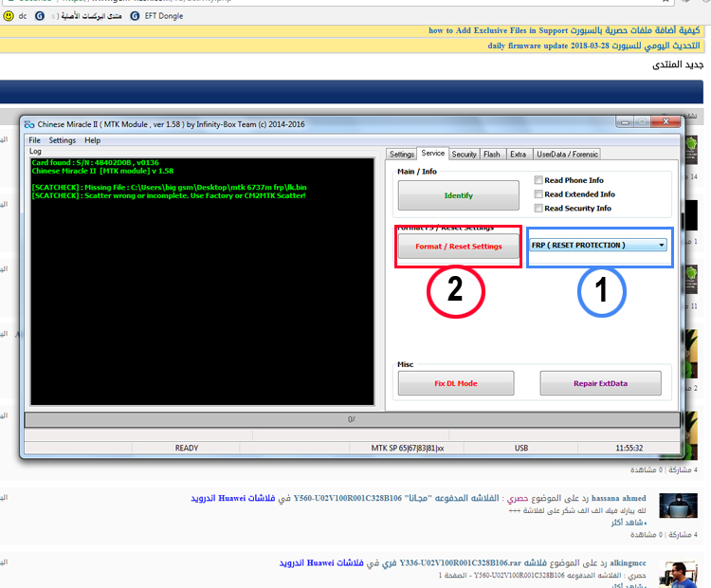Open the Settings menu
The width and height of the screenshot is (711, 588).
click(63, 140)
